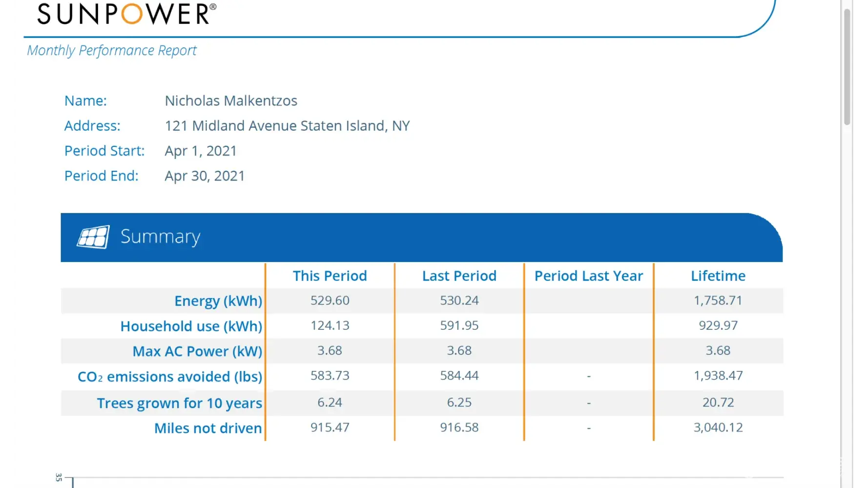This screenshot has width=868, height=488.
Task: Click the Period Start date value
Action: [201, 151]
